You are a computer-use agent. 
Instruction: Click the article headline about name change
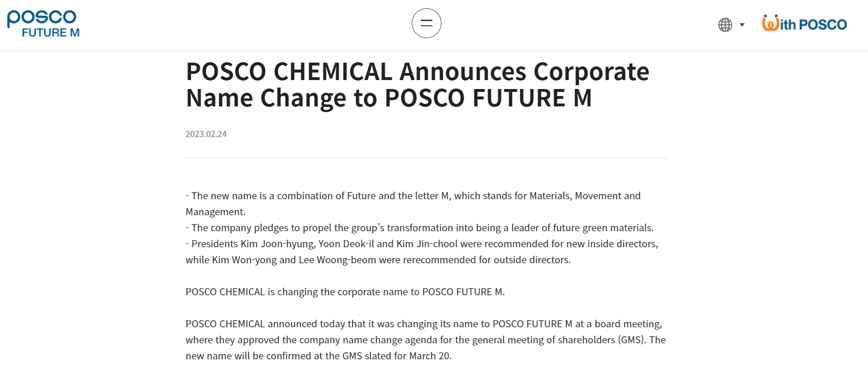(x=417, y=72)
